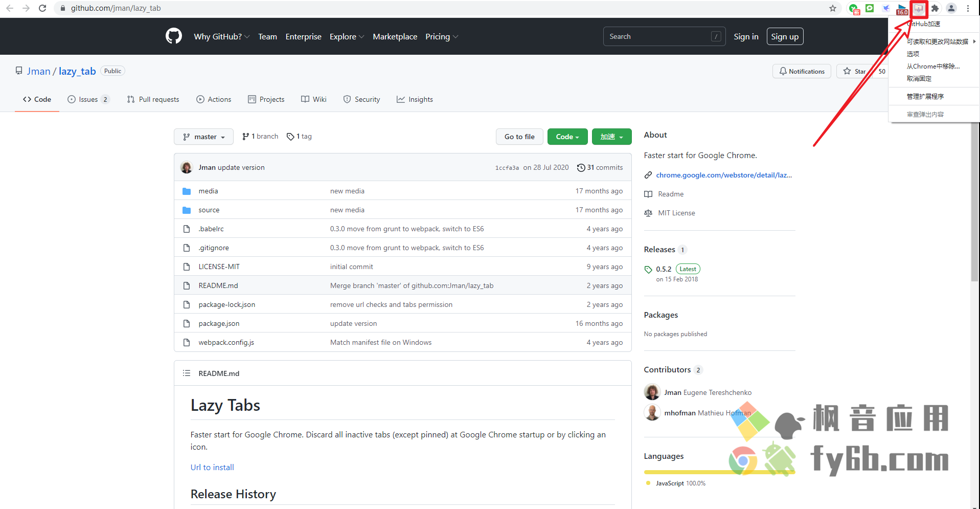Click the Notifications button
Screen dimensions: 980x509
coord(802,71)
